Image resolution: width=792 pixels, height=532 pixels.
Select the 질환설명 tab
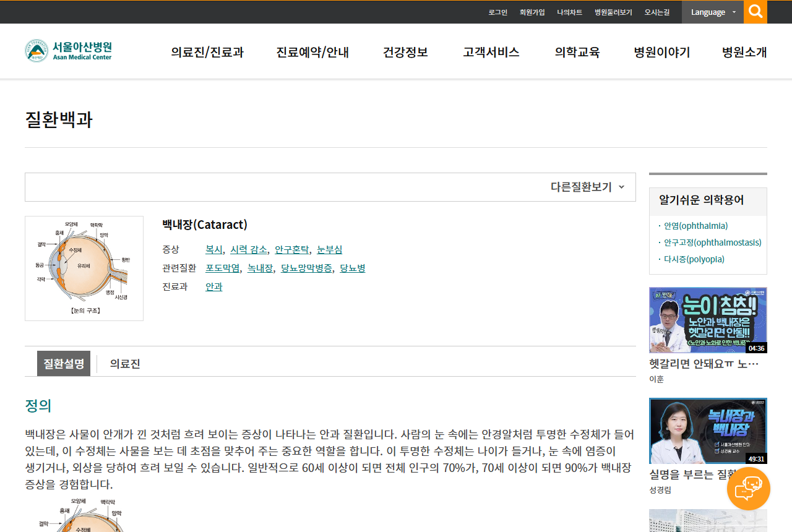pos(64,364)
